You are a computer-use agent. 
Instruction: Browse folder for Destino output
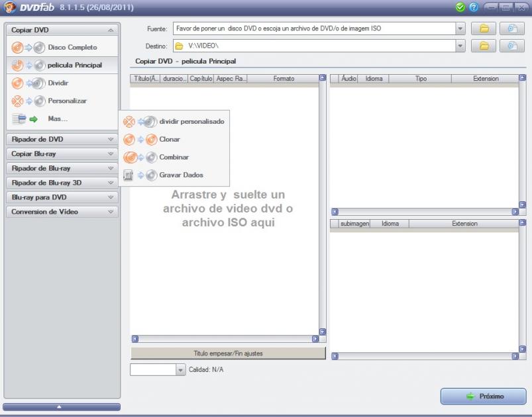point(484,46)
